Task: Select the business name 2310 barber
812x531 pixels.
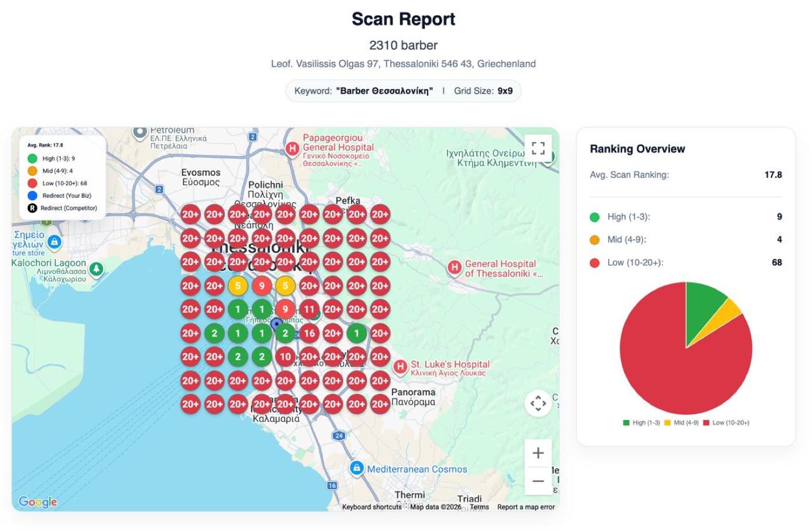Action: click(404, 45)
